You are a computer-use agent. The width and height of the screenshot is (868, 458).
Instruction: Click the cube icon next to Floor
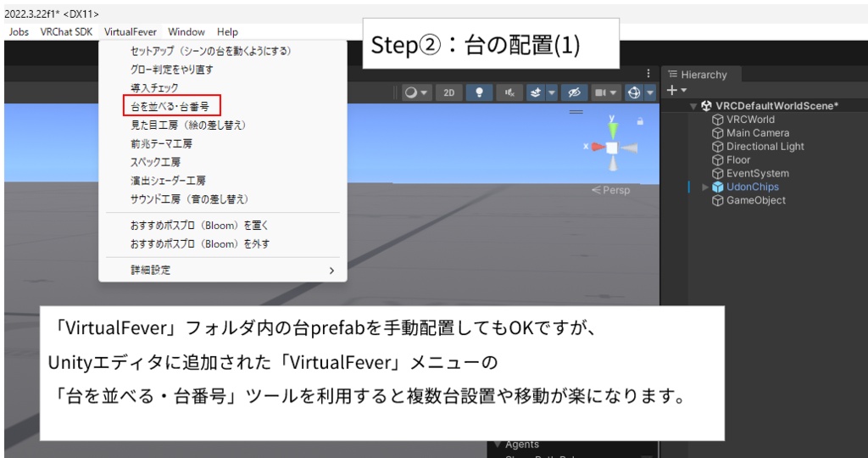[717, 160]
